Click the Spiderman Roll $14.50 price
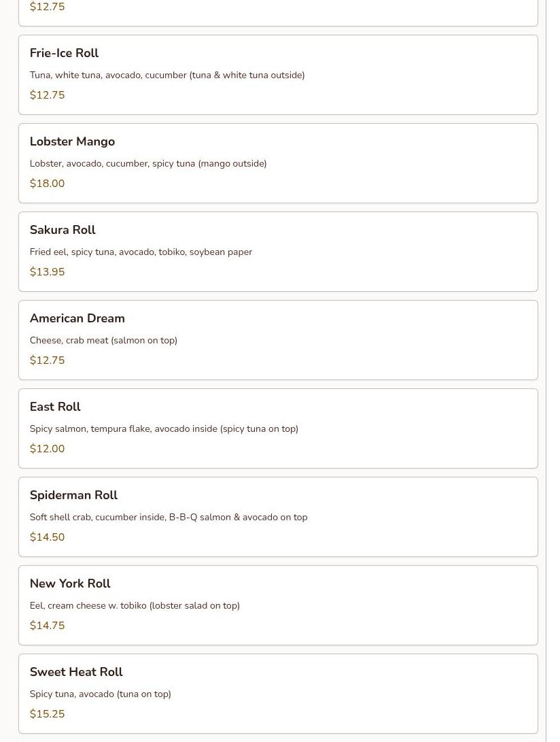The image size is (560, 742). [48, 537]
